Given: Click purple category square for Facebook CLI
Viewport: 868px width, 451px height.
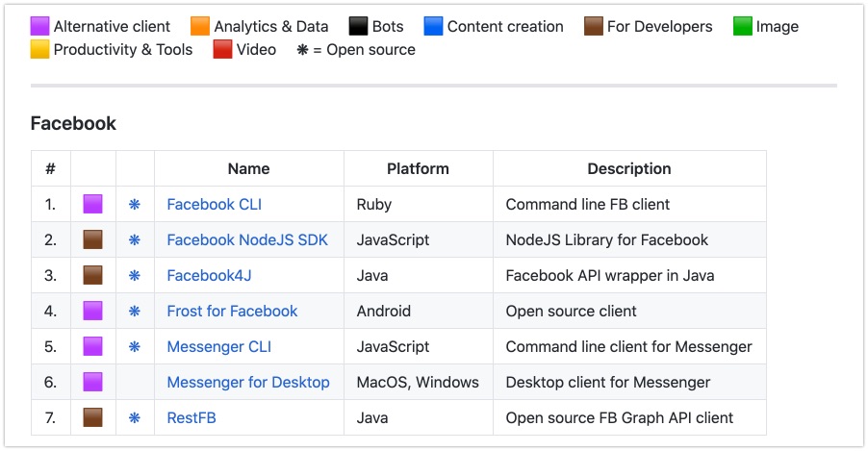Looking at the screenshot, I should click(x=92, y=204).
